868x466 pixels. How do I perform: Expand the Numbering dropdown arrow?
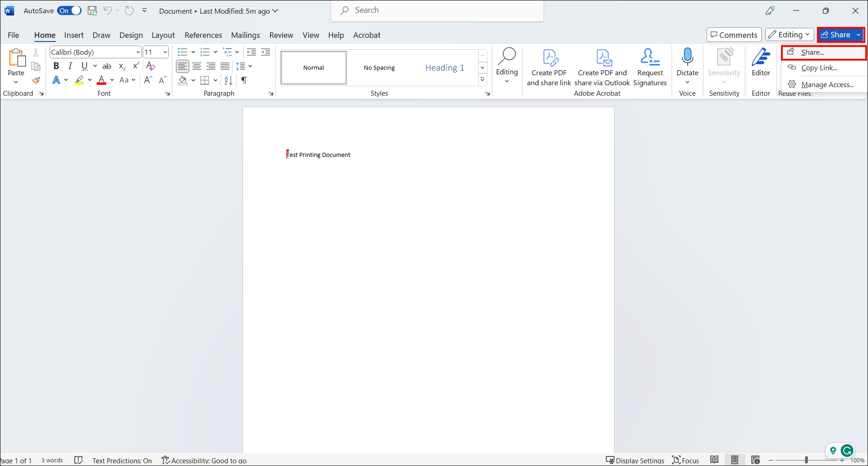[215, 52]
